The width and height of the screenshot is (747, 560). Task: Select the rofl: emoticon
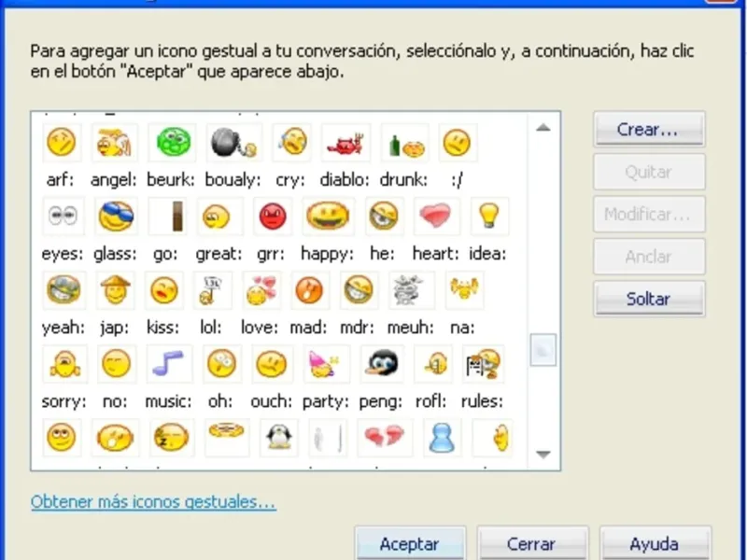coord(433,364)
